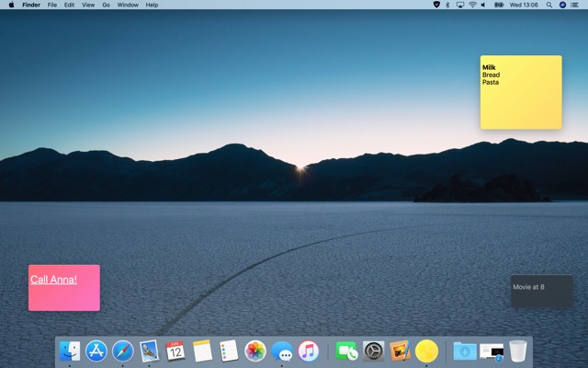The width and height of the screenshot is (588, 368).
Task: Launch the Photos app from the Dock
Action: coord(255,351)
